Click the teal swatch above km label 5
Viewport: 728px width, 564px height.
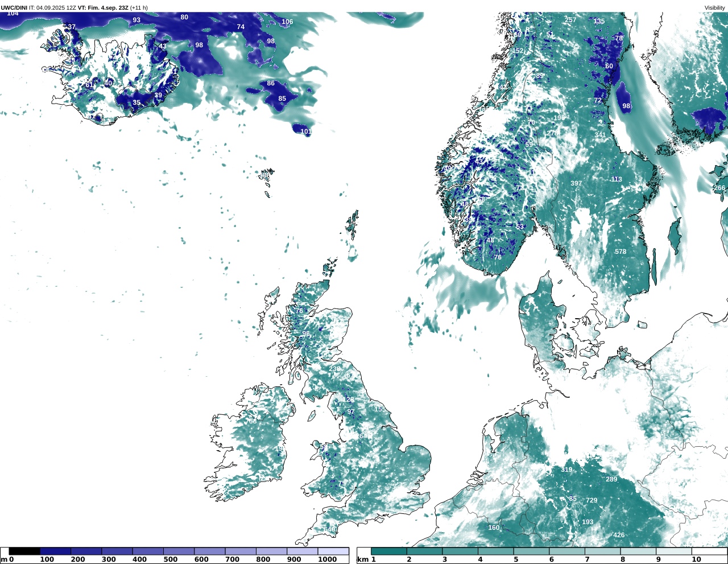(x=531, y=551)
